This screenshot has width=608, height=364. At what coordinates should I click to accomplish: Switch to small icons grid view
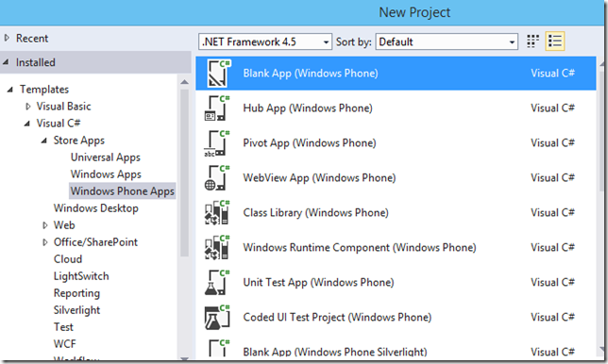click(x=532, y=41)
